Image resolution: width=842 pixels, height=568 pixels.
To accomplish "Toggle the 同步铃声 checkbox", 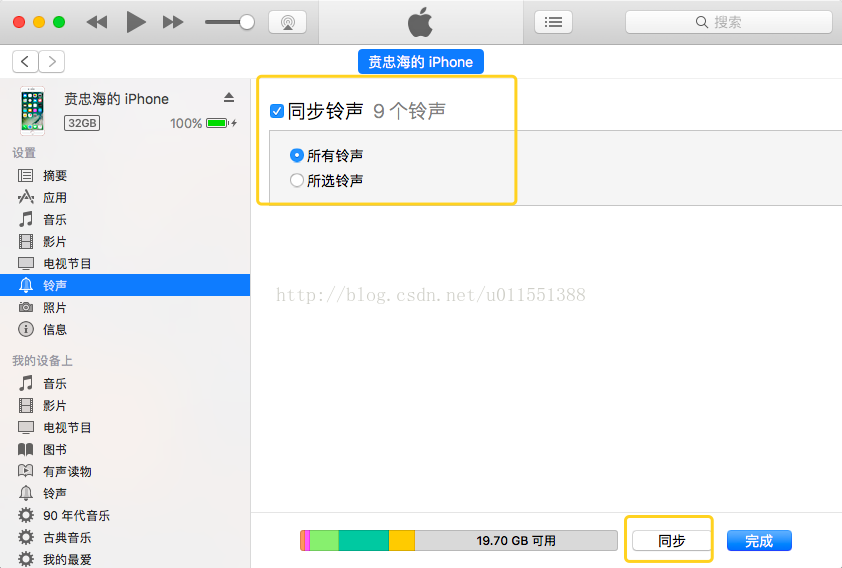I will (277, 111).
